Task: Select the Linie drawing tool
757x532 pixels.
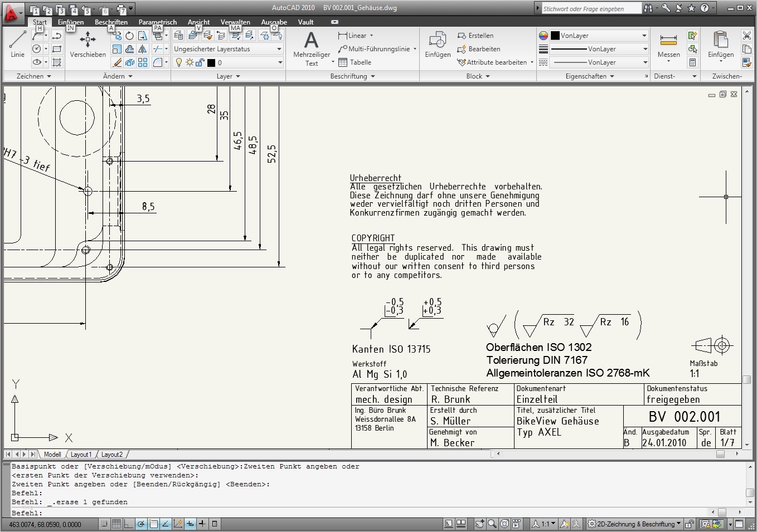Action: coord(17,45)
